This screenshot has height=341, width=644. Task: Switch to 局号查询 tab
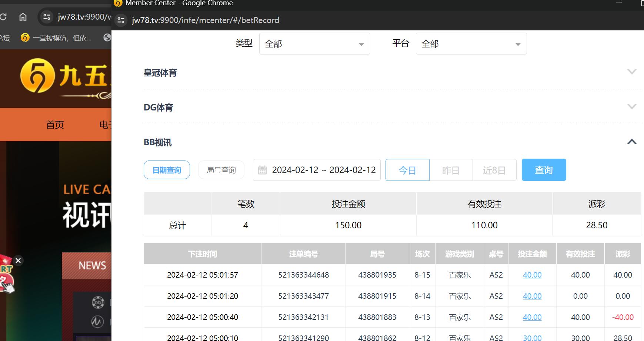(x=221, y=170)
